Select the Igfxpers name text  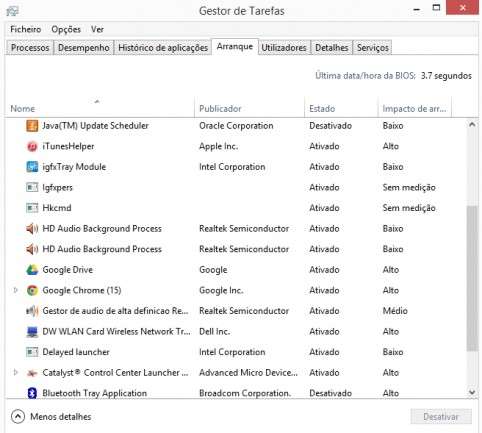pyautogui.click(x=57, y=188)
